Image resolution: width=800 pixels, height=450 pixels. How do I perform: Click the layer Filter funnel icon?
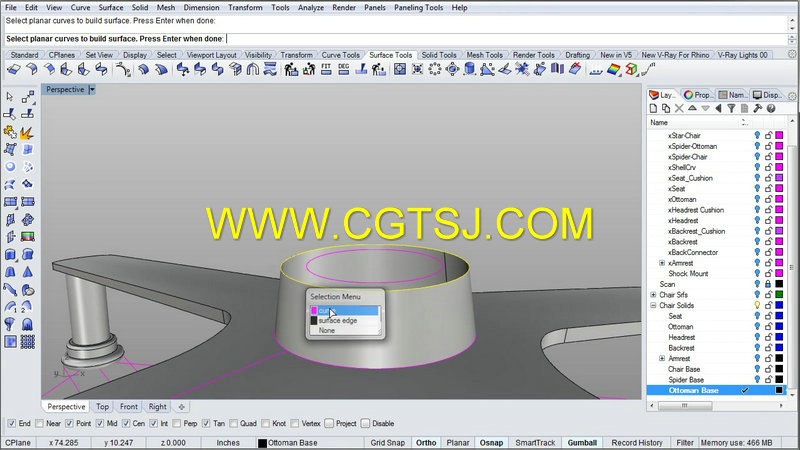[732, 108]
